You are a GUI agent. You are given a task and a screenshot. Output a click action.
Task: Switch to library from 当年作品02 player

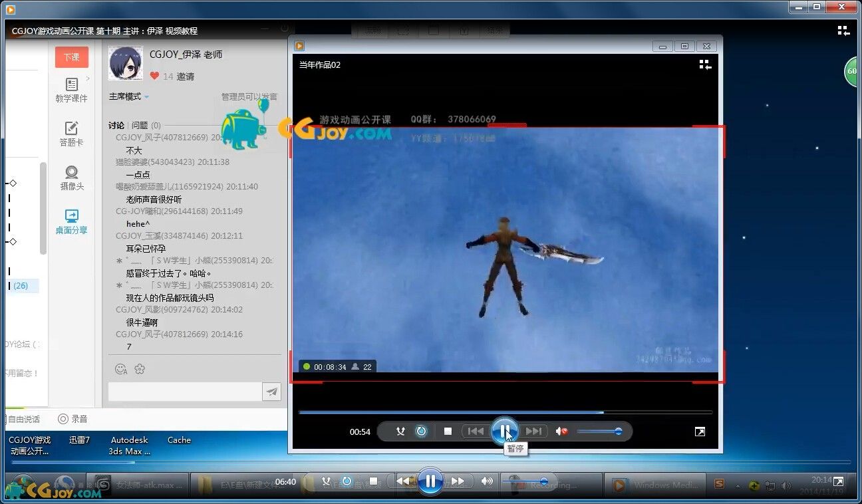(x=705, y=64)
